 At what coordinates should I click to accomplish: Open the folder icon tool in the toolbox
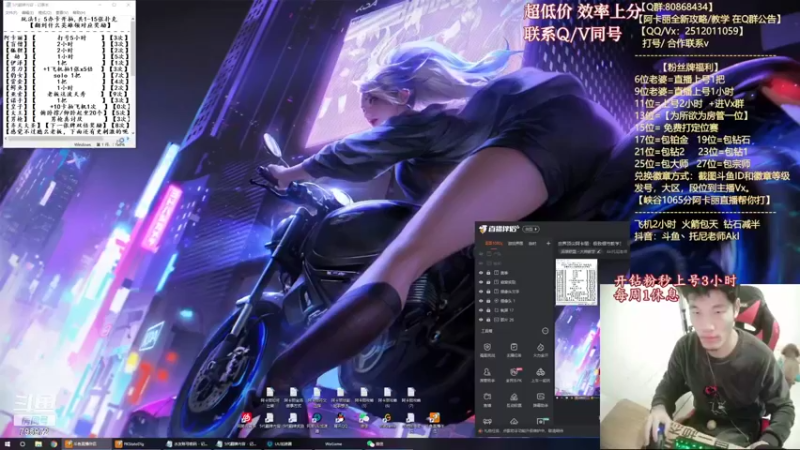487,397
